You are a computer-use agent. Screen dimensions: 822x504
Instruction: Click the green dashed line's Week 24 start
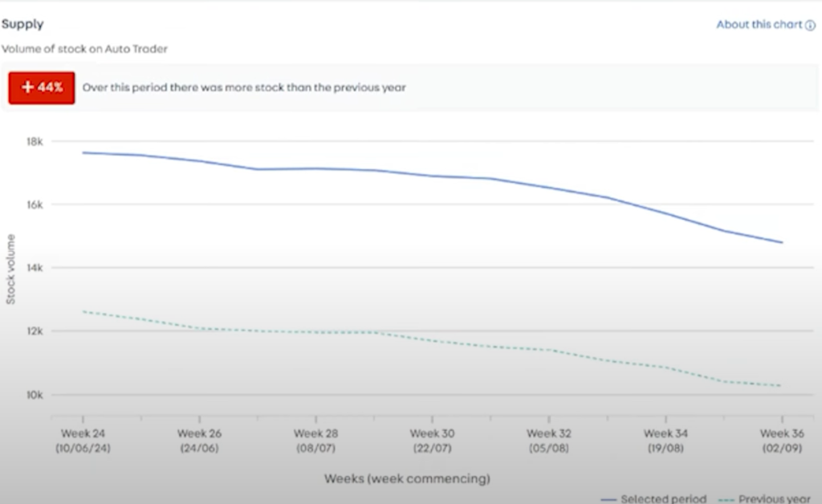[x=83, y=311]
